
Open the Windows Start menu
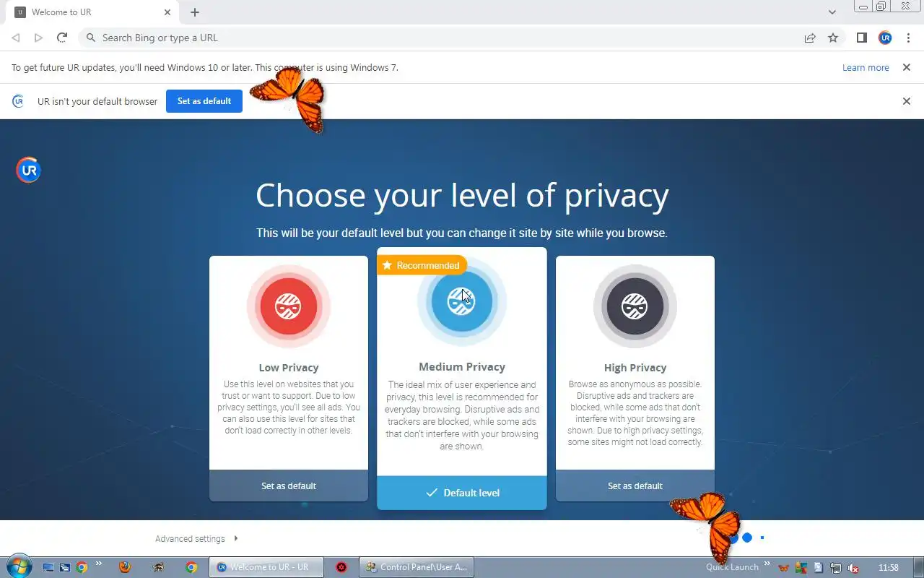click(19, 566)
